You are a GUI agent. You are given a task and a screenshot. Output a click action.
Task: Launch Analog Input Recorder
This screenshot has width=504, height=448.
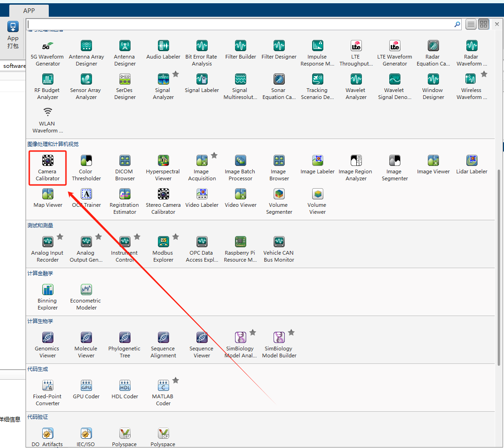[x=47, y=249]
